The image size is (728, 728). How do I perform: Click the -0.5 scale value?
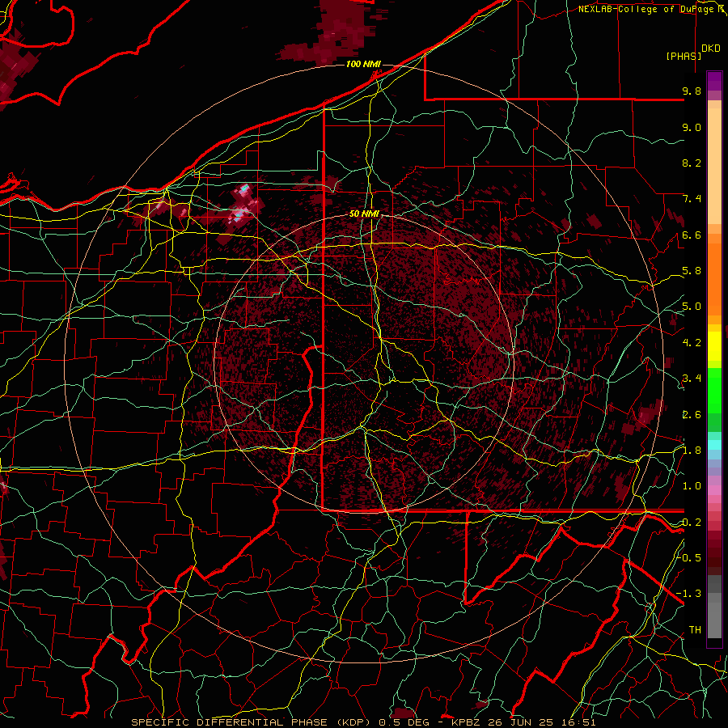(x=689, y=557)
